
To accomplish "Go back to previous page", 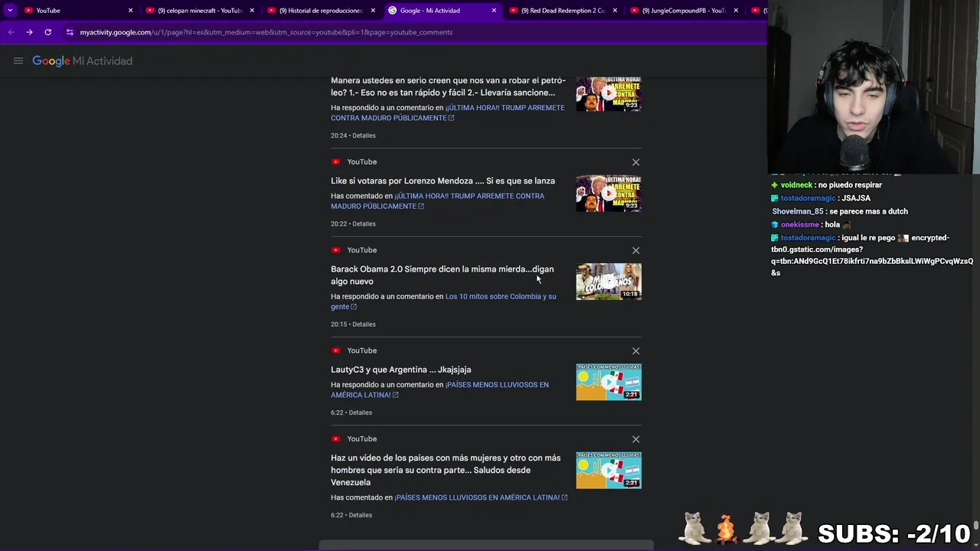I will coord(11,32).
